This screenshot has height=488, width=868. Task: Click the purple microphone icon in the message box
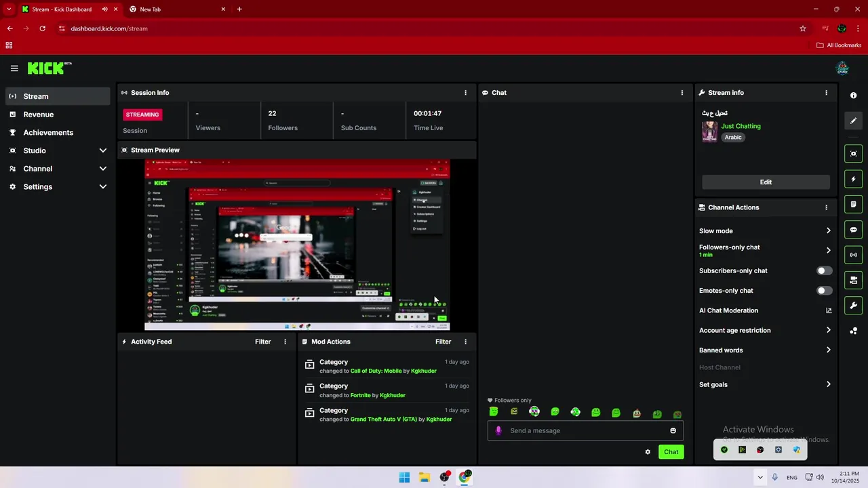(x=498, y=430)
